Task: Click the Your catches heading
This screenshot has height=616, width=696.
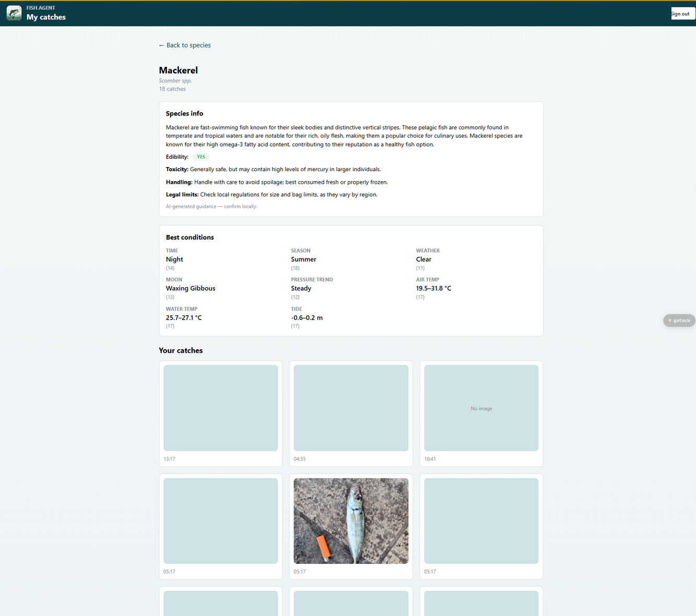Action: [x=181, y=351]
